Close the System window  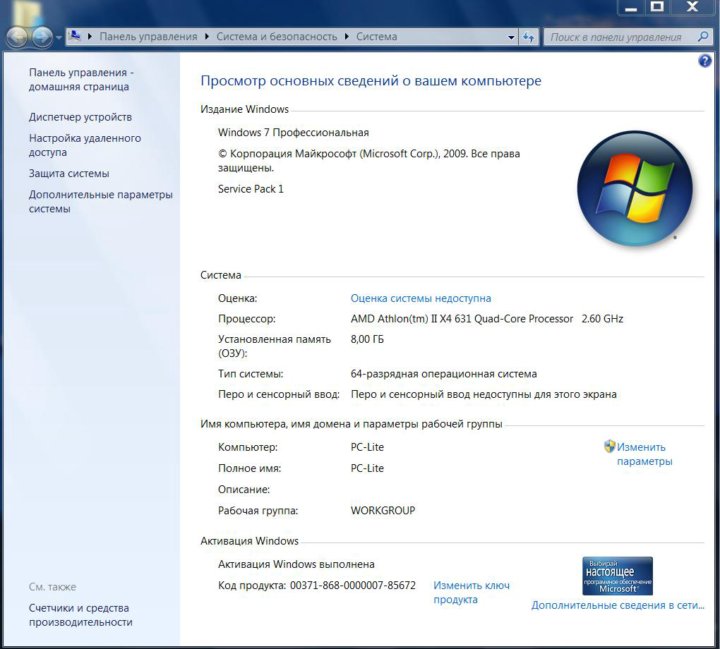point(692,7)
